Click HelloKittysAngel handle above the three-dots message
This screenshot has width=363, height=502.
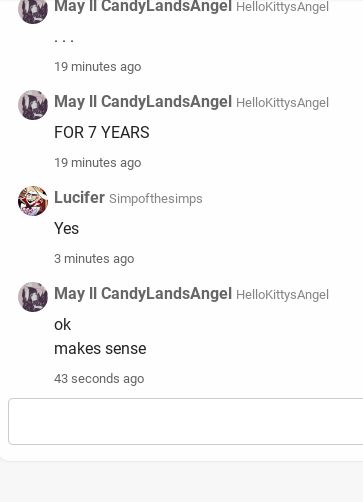tap(282, 7)
